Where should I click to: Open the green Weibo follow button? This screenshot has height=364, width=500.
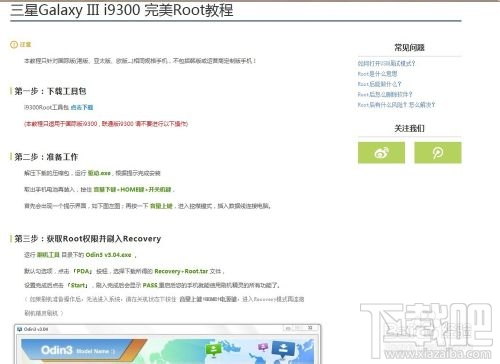381,153
